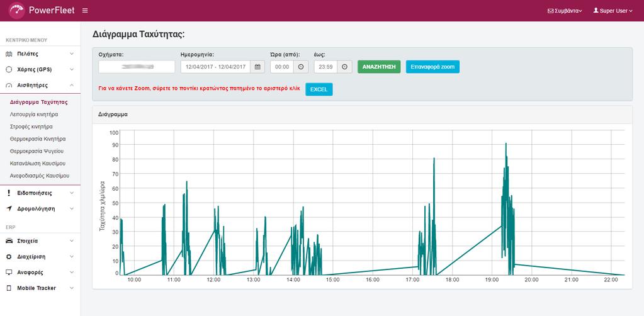Click the arrow icon for Δρομολόγηση
This screenshot has height=316, width=644.
[x=9, y=208]
